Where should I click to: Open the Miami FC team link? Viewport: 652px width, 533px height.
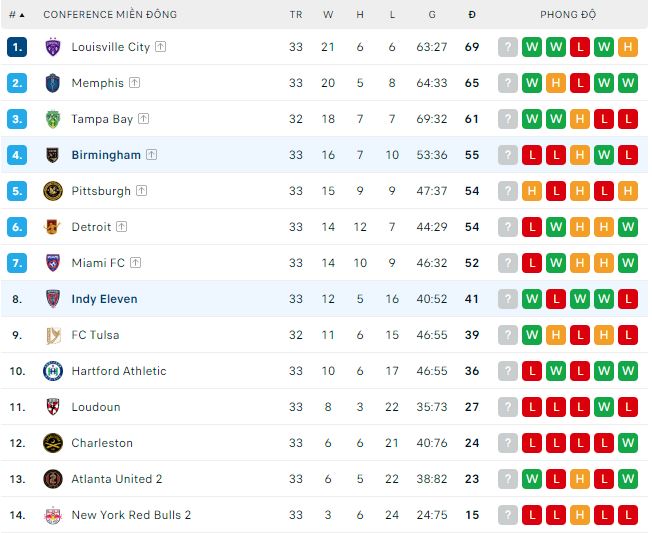(98, 263)
